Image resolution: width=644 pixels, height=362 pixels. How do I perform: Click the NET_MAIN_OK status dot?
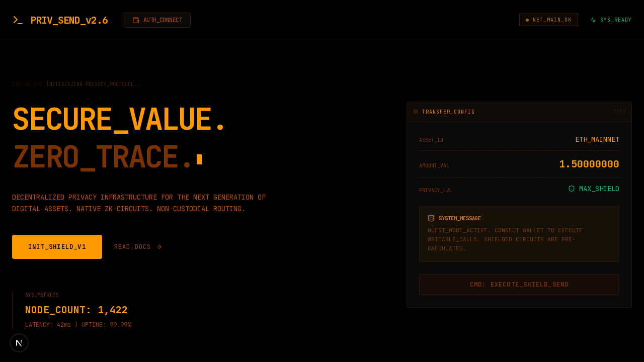pos(527,20)
